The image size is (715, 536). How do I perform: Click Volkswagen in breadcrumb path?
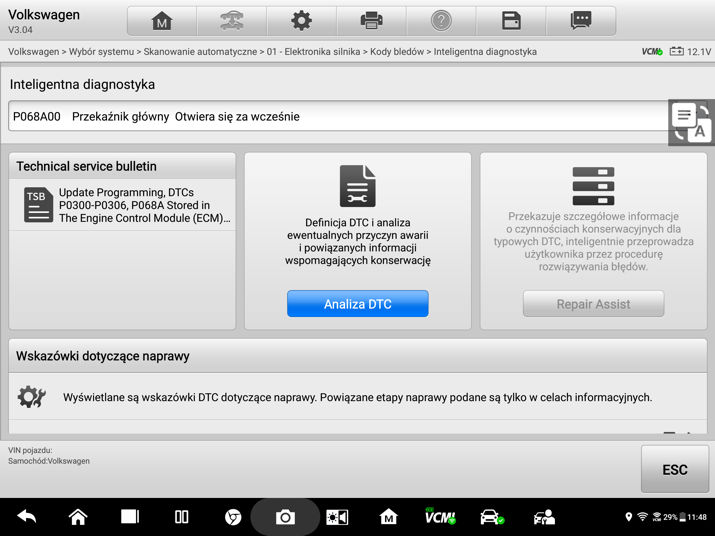pyautogui.click(x=34, y=52)
